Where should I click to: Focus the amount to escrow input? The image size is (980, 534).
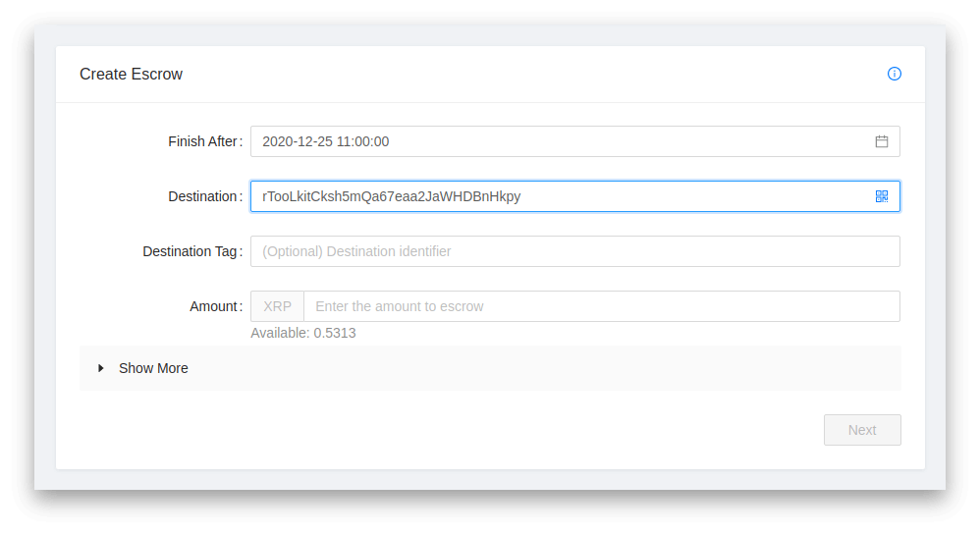pyautogui.click(x=601, y=306)
